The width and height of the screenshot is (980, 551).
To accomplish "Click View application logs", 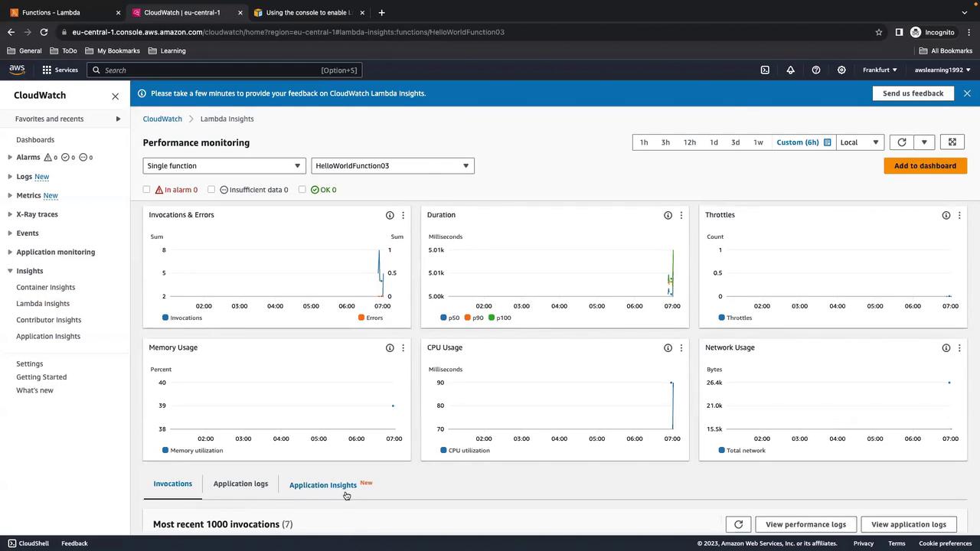I will (x=908, y=524).
